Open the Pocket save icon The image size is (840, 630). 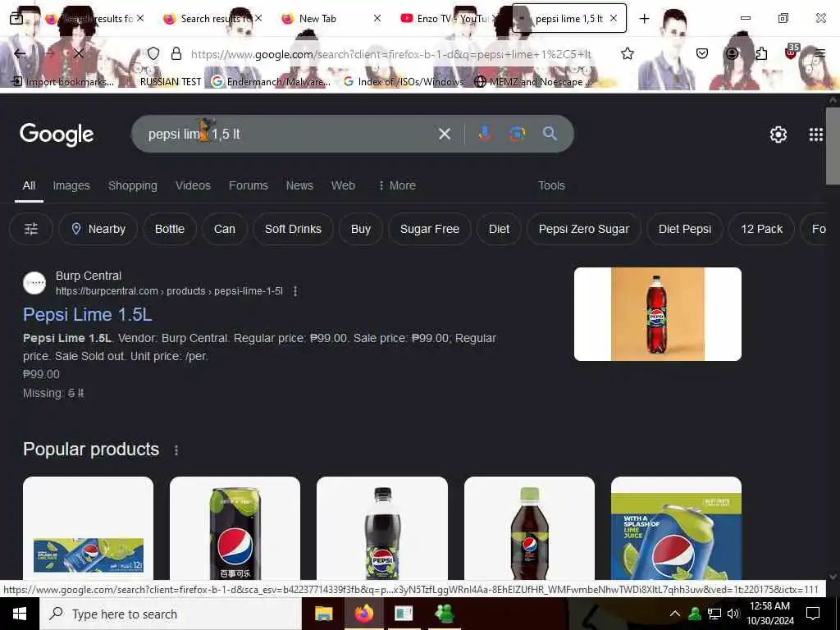(702, 53)
